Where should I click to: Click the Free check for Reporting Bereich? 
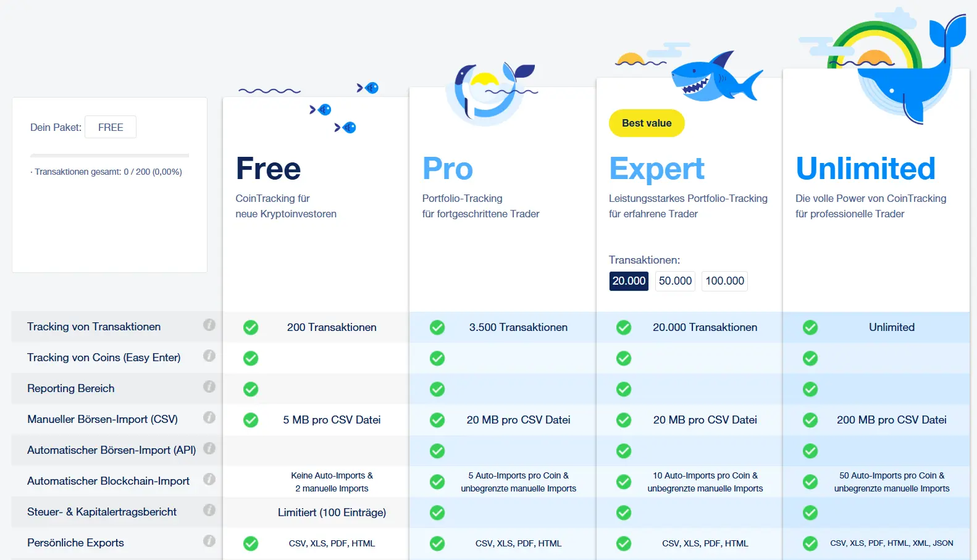point(251,389)
